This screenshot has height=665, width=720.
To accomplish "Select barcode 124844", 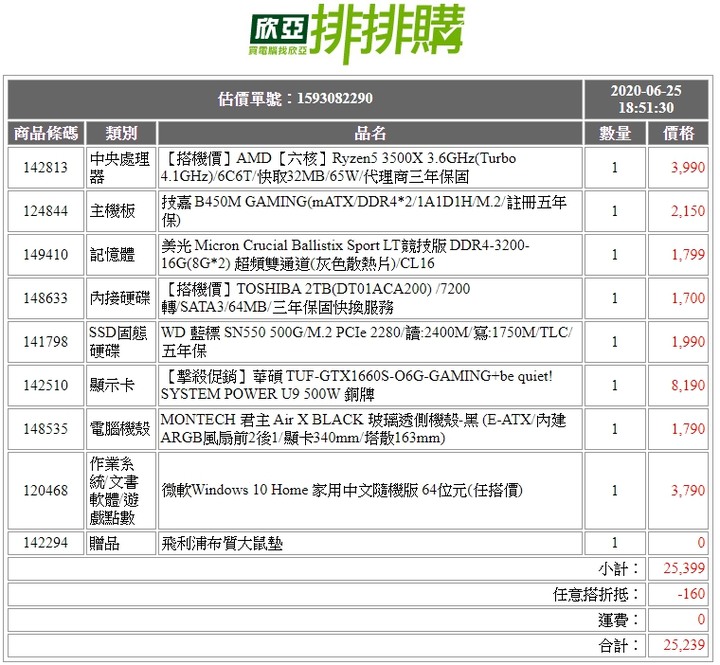I will click(x=45, y=211).
